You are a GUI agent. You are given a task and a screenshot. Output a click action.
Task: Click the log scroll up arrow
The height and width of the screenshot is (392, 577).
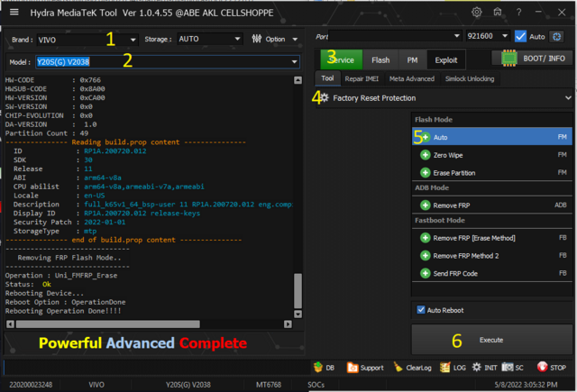coord(298,80)
